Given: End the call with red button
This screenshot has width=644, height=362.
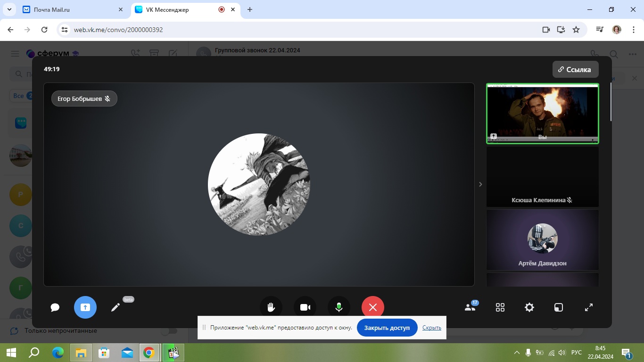Looking at the screenshot, I should 373,307.
